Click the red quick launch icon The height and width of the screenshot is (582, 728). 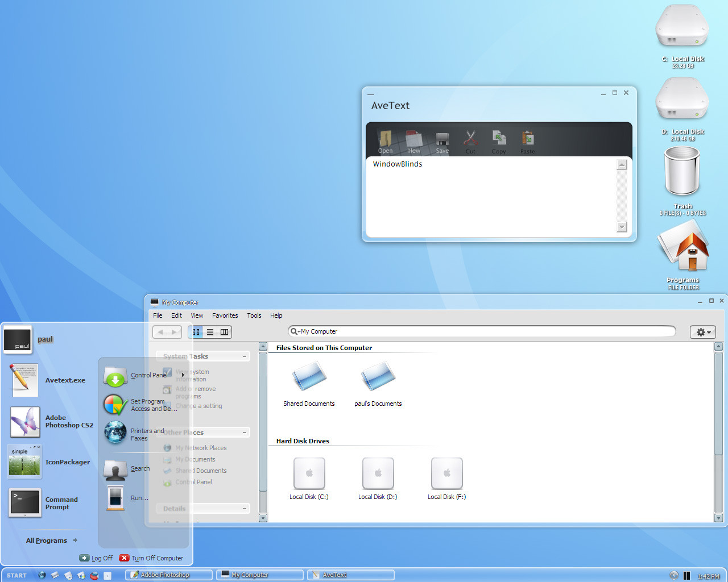click(x=94, y=575)
